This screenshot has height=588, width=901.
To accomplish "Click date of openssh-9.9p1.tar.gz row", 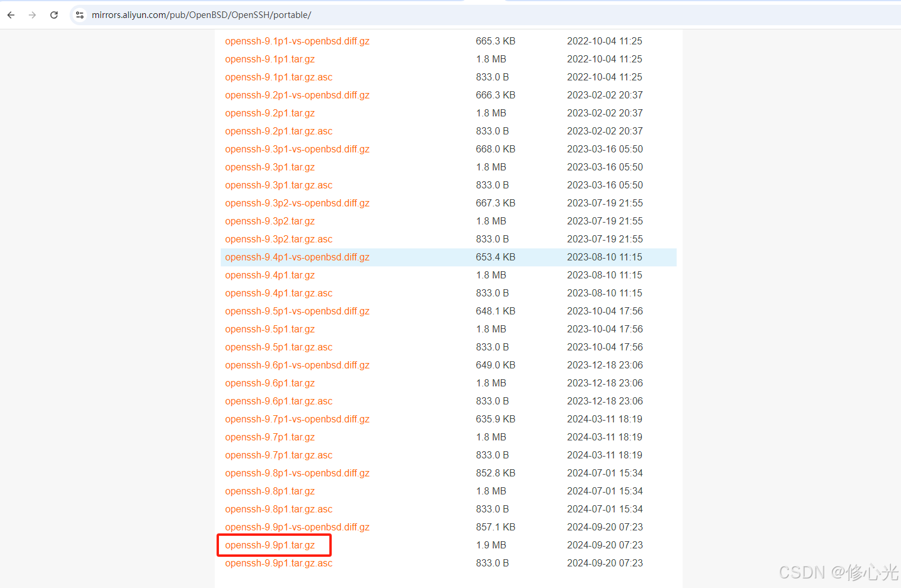I will 605,545.
